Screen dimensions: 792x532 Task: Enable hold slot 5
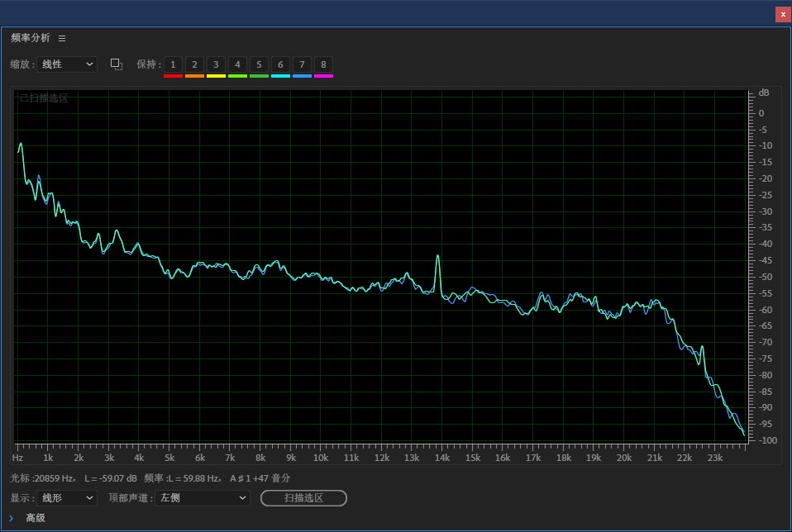click(x=259, y=64)
